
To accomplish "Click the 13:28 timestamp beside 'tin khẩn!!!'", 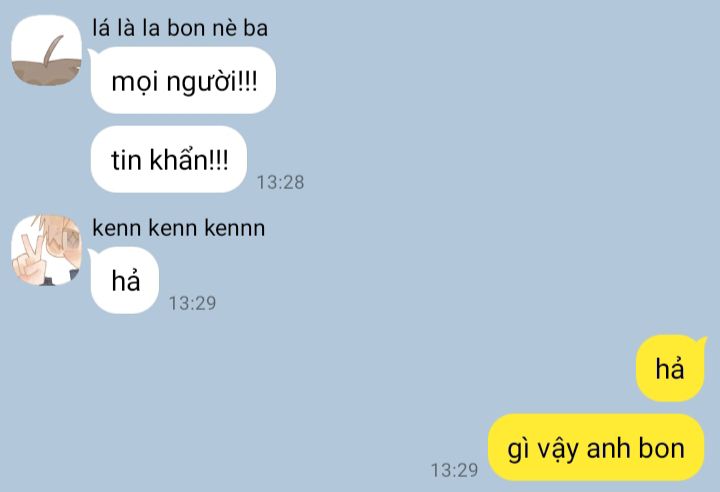I will point(280,182).
